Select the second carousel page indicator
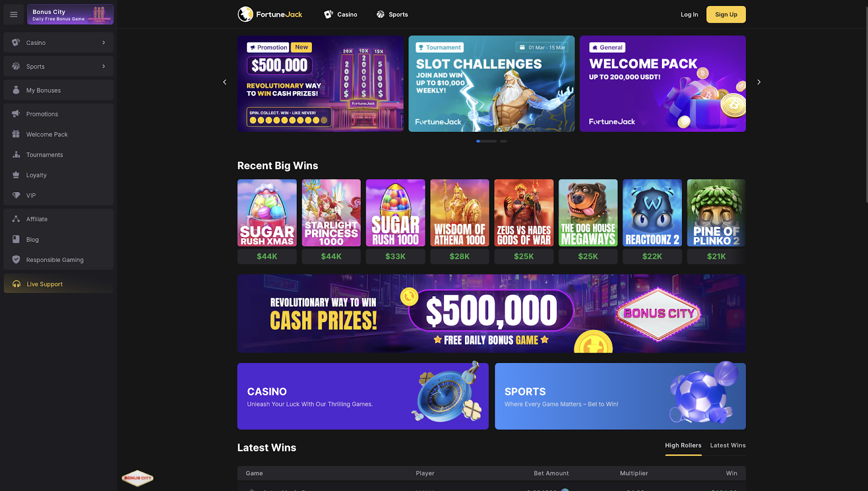 (x=503, y=141)
